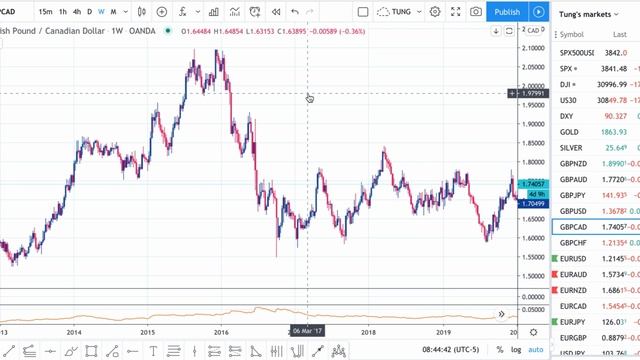Switch the chart to 15m timeframe
The height and width of the screenshot is (360, 640).
pos(45,12)
